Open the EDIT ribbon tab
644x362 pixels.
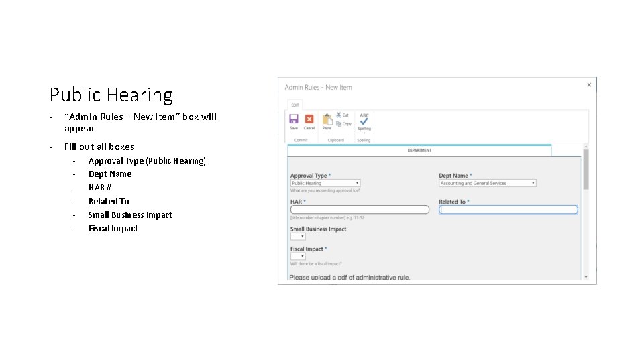(x=295, y=105)
